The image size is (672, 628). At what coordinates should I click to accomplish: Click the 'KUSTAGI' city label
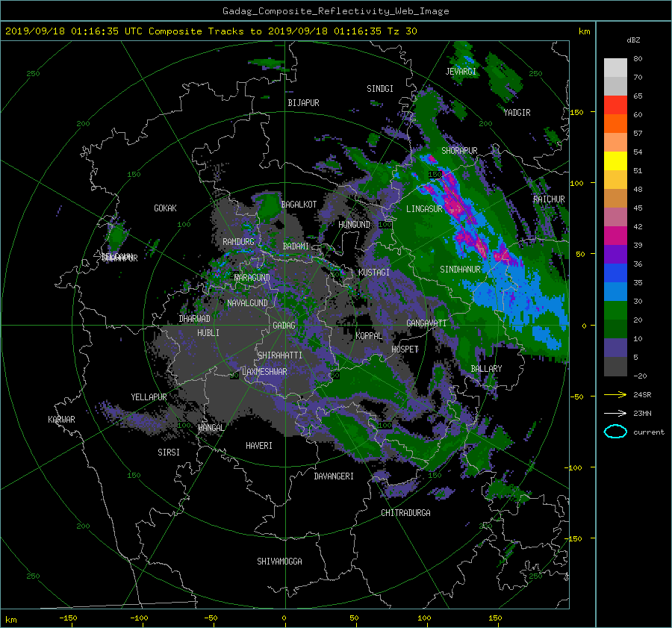click(374, 273)
